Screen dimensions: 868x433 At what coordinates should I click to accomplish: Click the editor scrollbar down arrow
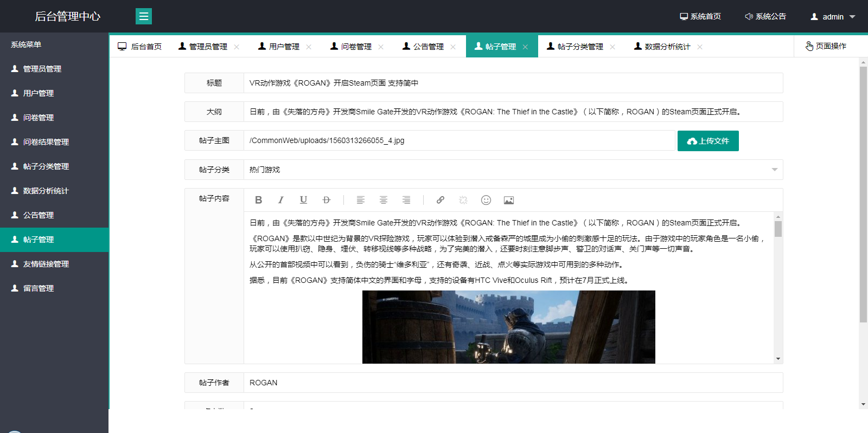pos(778,359)
